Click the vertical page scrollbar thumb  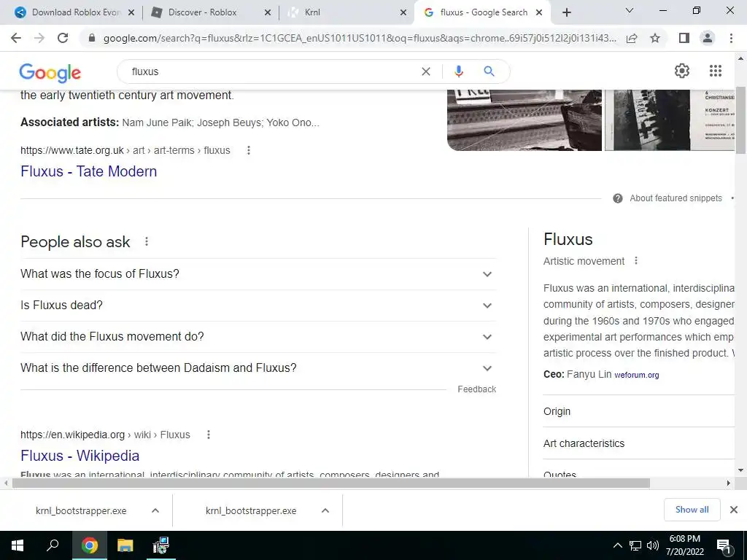click(x=740, y=120)
